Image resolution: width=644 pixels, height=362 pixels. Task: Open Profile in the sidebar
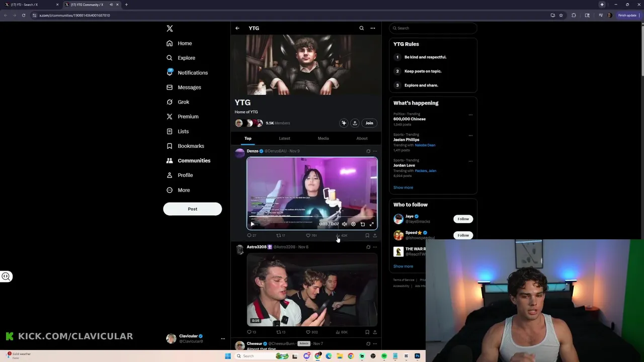click(x=180, y=175)
